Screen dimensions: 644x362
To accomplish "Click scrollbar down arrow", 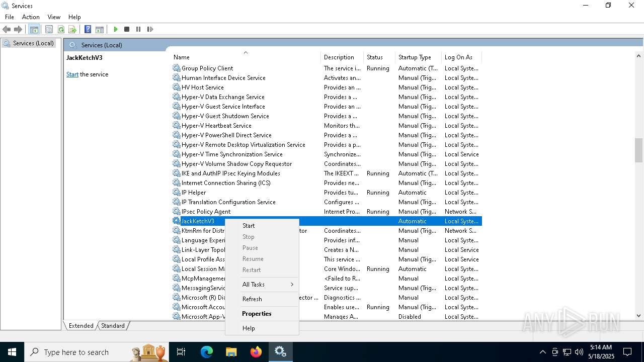I will 638,316.
